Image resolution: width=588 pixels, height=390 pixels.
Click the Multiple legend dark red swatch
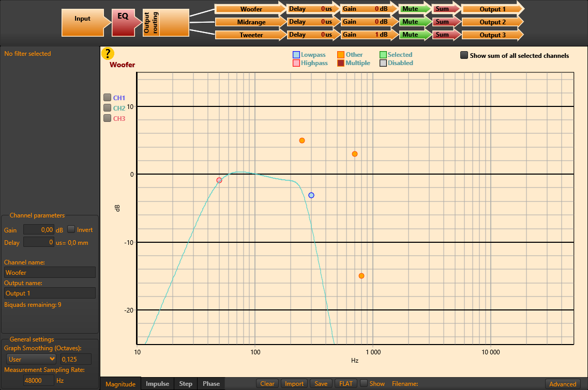click(340, 63)
